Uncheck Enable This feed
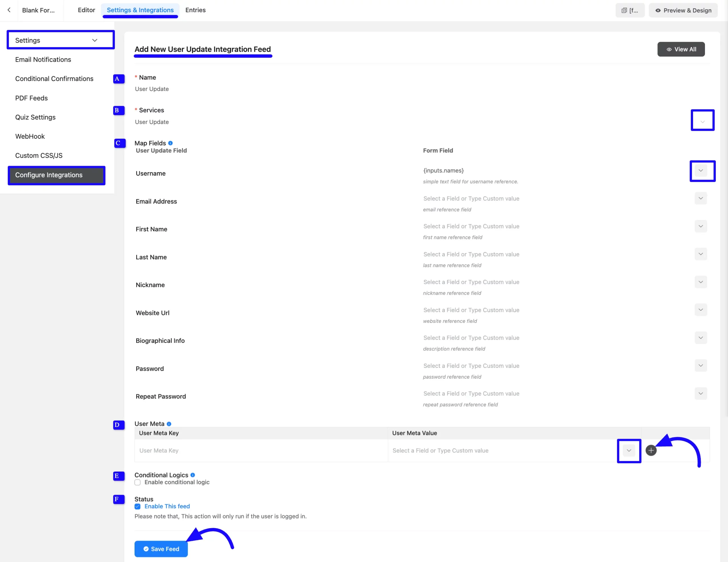The image size is (728, 562). pos(137,506)
